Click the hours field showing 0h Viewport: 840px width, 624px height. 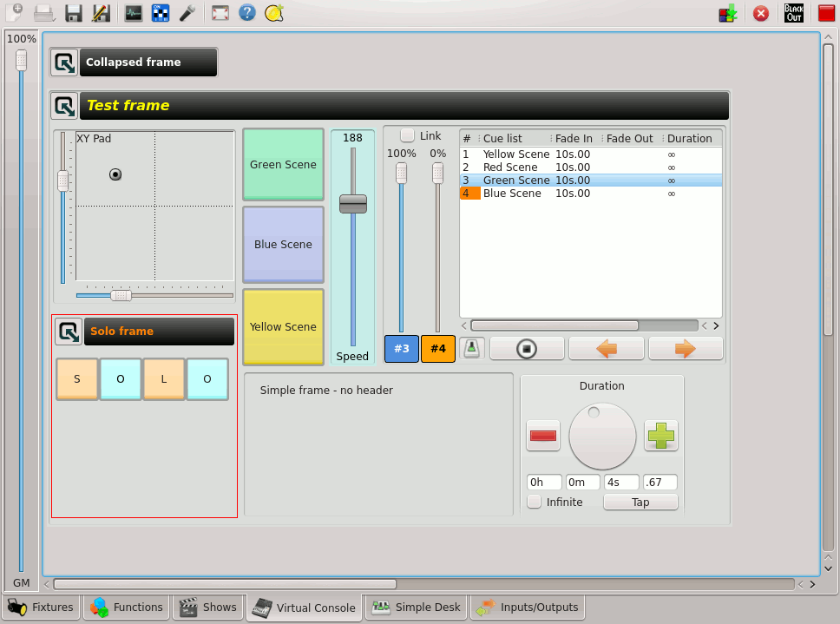[544, 482]
